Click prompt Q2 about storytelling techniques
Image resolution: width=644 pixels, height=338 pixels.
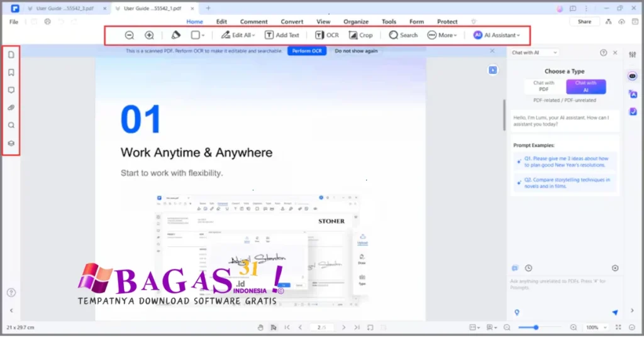[565, 183]
